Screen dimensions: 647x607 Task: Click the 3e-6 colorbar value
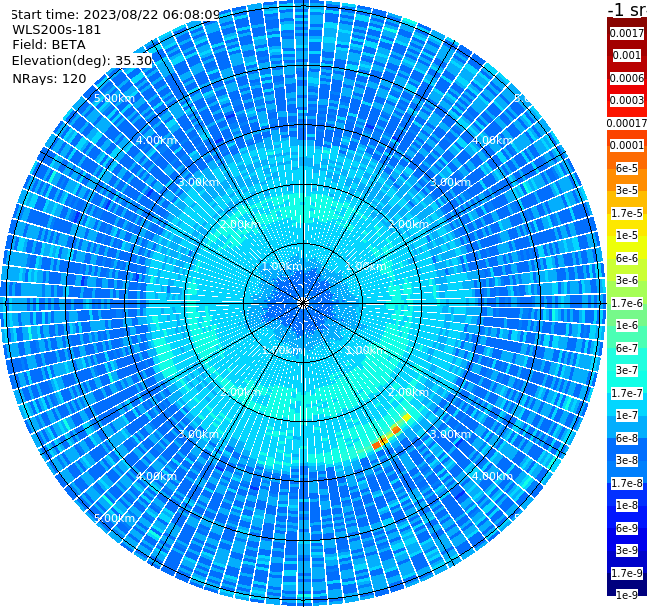pyautogui.click(x=626, y=280)
